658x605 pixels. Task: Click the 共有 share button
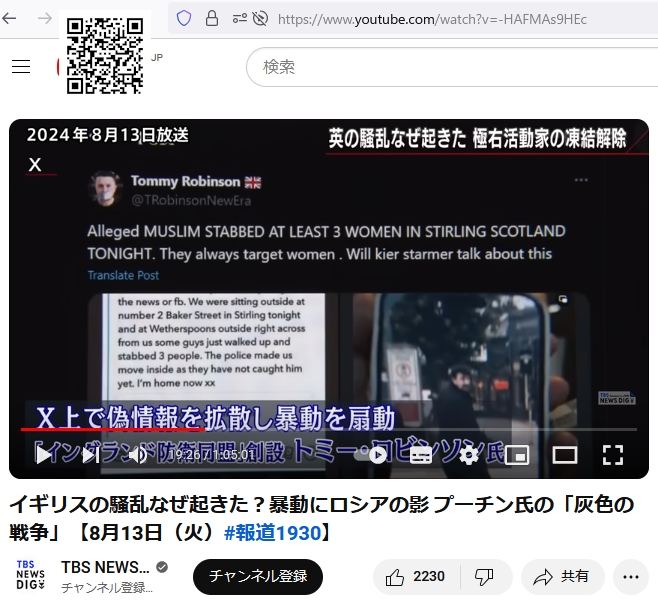tap(561, 577)
